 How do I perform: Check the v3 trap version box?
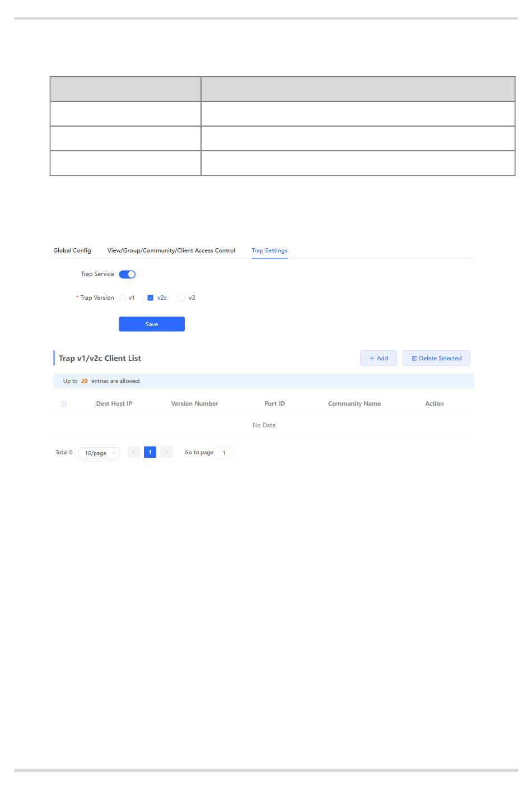181,298
